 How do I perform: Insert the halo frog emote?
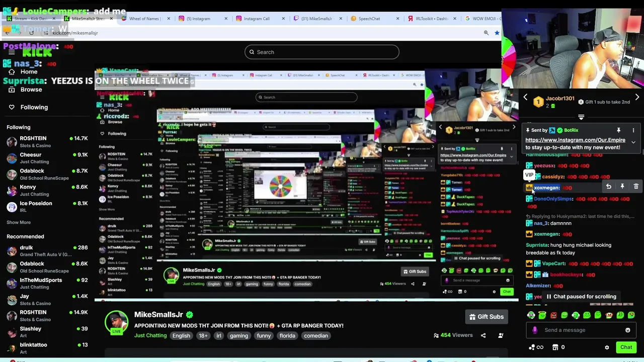pyautogui.click(x=542, y=315)
